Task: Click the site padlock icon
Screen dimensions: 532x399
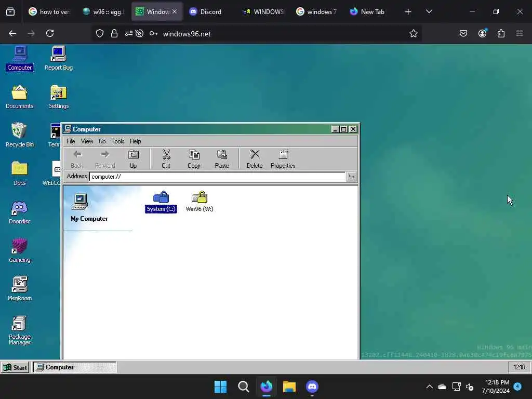Action: (114, 34)
